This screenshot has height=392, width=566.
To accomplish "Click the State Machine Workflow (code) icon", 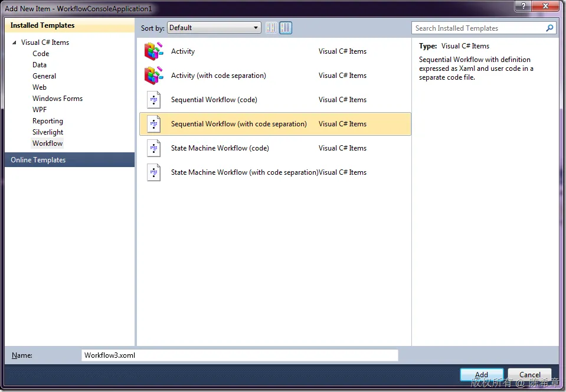I will (x=154, y=148).
